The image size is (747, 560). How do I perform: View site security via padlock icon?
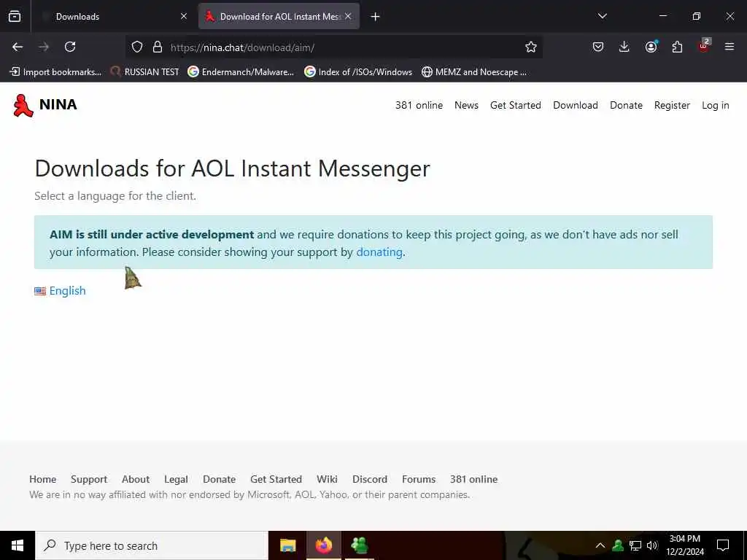tap(158, 47)
